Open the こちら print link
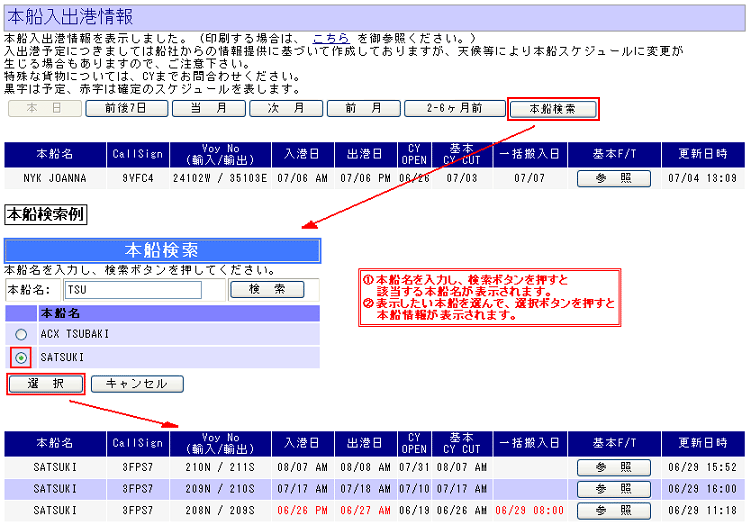This screenshot has width=751, height=525. pyautogui.click(x=330, y=36)
